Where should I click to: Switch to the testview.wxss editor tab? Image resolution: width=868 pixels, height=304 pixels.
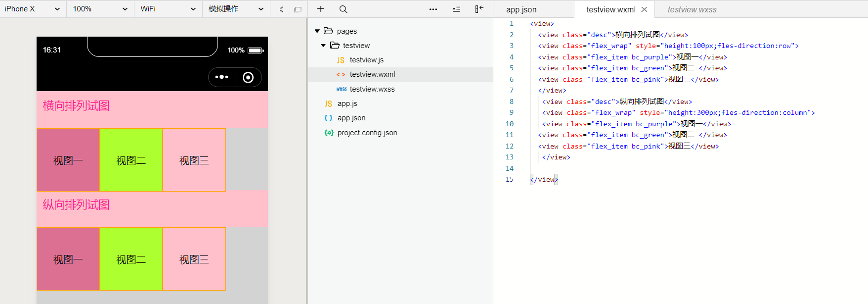[x=692, y=9]
